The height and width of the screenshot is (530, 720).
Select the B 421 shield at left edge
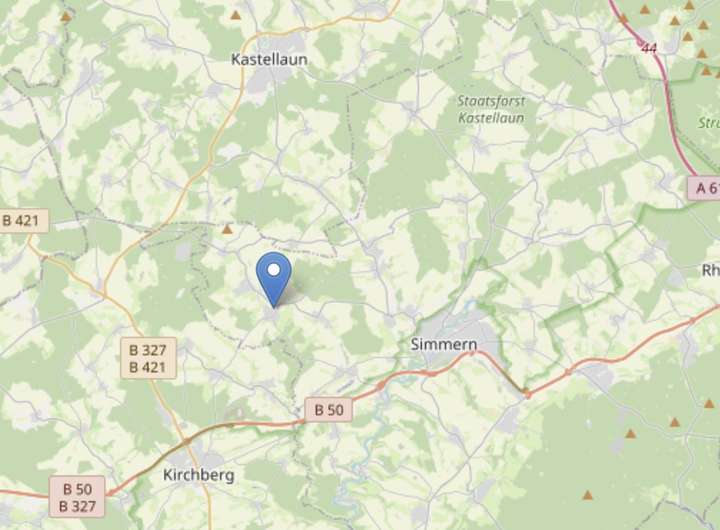(22, 221)
